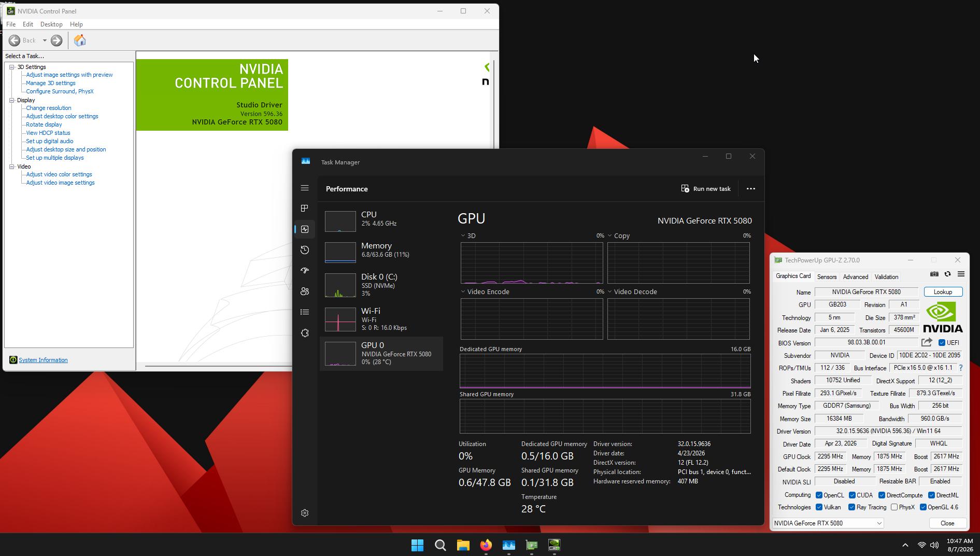Image resolution: width=980 pixels, height=556 pixels.
Task: Toggle CUDA checkbox in GPU-Z
Action: coord(852,495)
